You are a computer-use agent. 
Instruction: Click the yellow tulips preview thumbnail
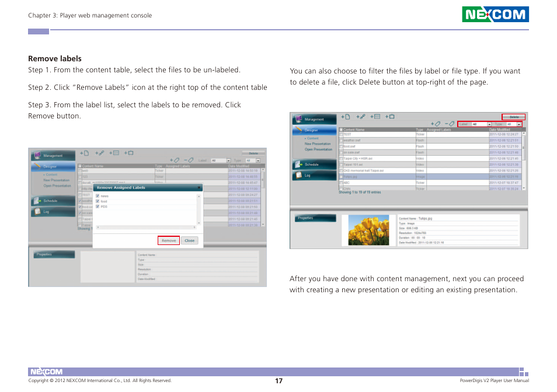tap(369, 230)
